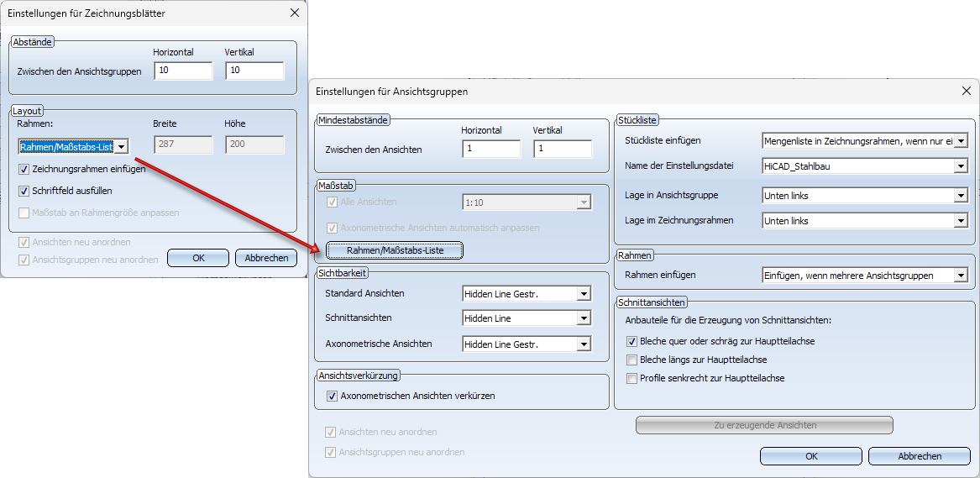The width and height of the screenshot is (980, 478).
Task: Toggle Ansichtsgruppen neu anordnen in Ansichtsgruppen dialog
Action: [330, 452]
